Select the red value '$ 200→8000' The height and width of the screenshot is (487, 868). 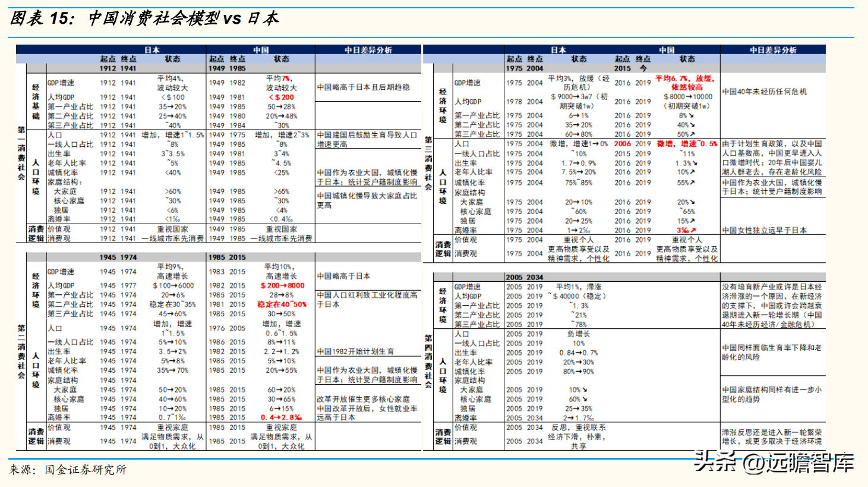pos(282,285)
